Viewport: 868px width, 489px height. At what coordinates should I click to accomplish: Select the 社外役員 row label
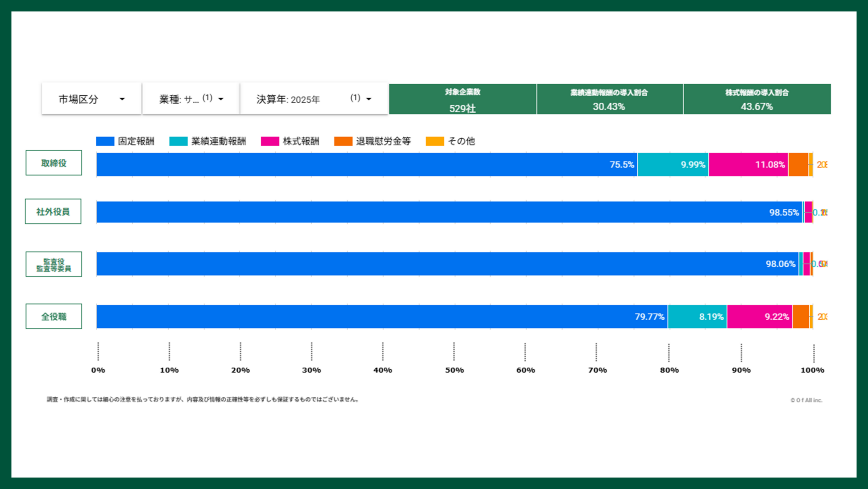point(53,212)
